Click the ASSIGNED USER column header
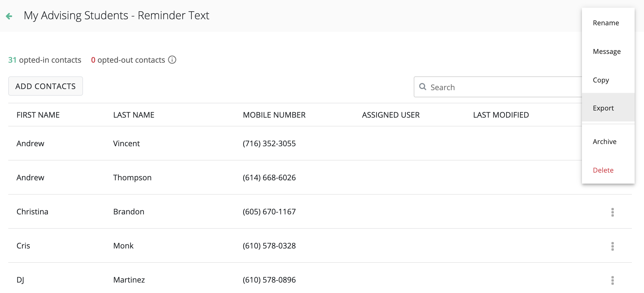 click(390, 115)
